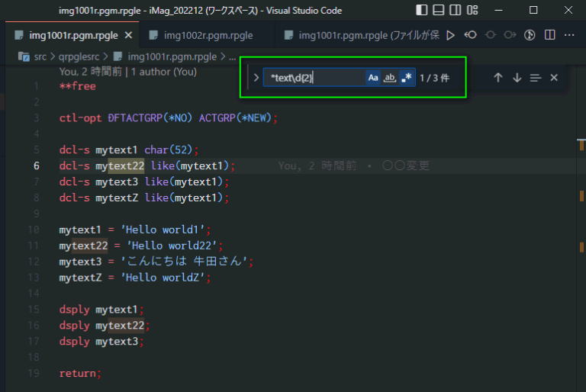
Task: Click the '1 author (You)' code lens
Action: point(164,72)
